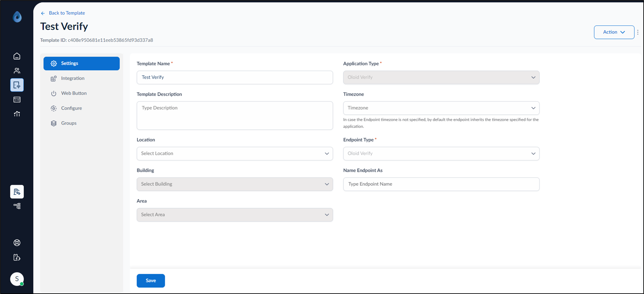Open the analytics chart icon
This screenshot has height=294, width=644.
tap(17, 114)
